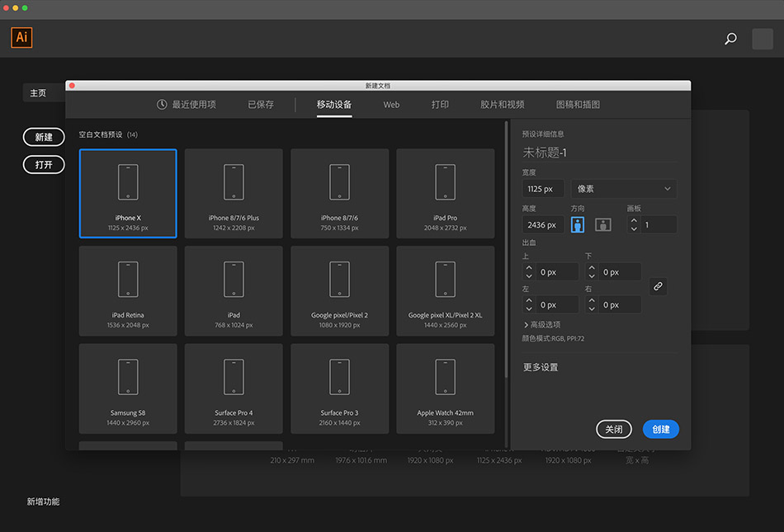Switch to the Web tab
This screenshot has width=784, height=532.
pos(391,105)
